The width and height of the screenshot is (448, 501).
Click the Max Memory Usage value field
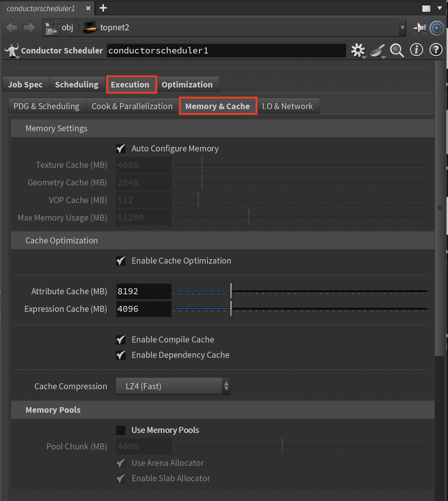pyautogui.click(x=144, y=218)
